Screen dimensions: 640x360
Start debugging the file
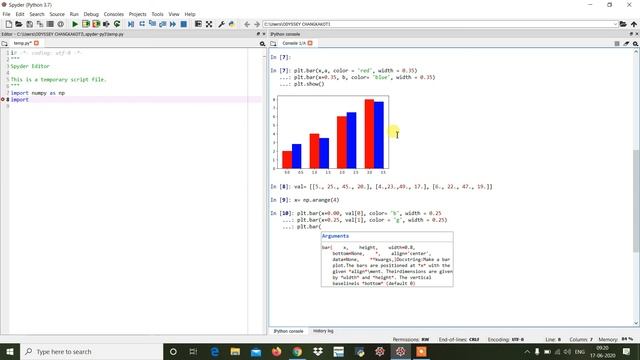pyautogui.click(x=131, y=24)
